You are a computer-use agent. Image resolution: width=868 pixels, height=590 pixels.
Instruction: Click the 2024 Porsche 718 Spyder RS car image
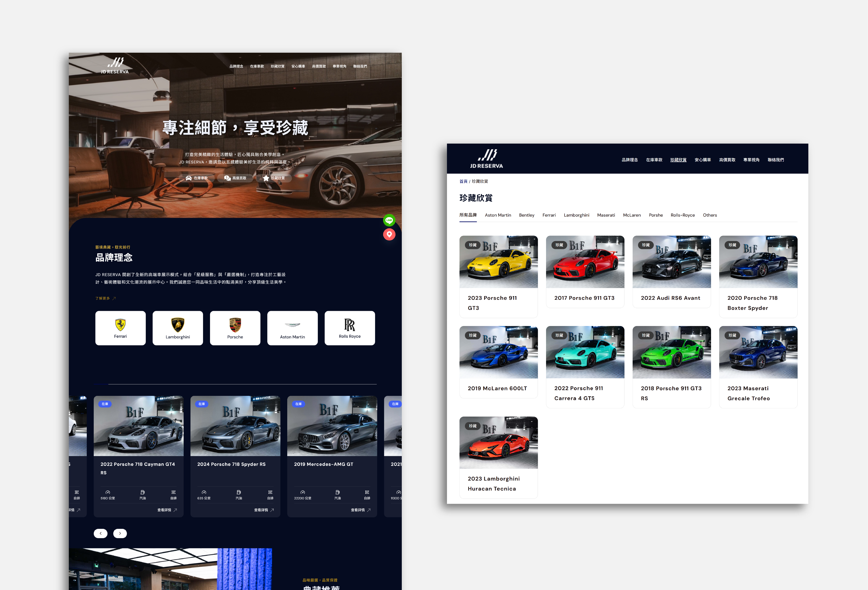click(235, 426)
